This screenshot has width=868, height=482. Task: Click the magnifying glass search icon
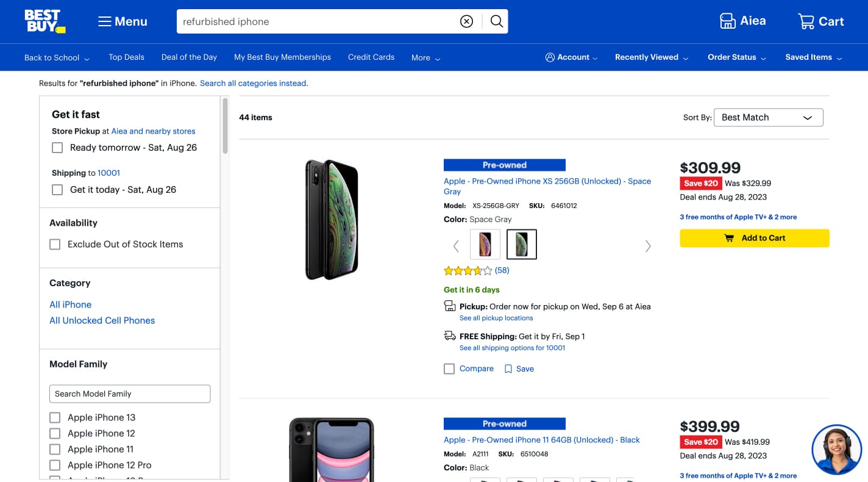click(497, 22)
